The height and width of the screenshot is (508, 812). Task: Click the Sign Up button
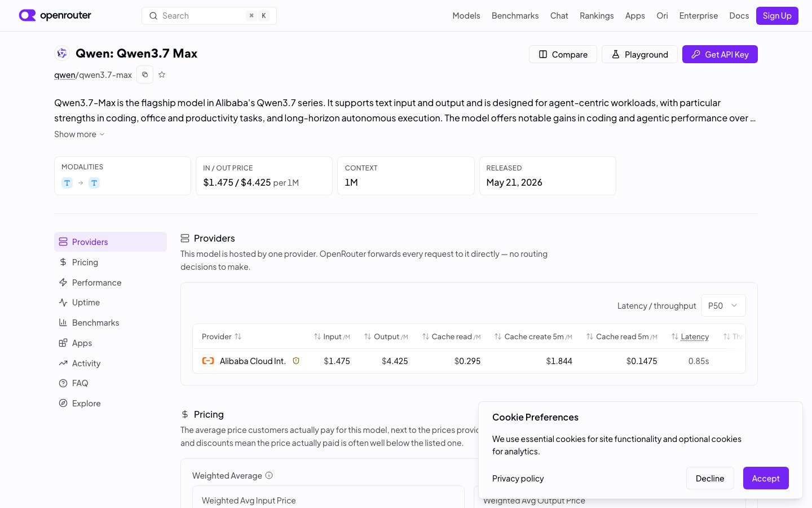click(x=777, y=16)
